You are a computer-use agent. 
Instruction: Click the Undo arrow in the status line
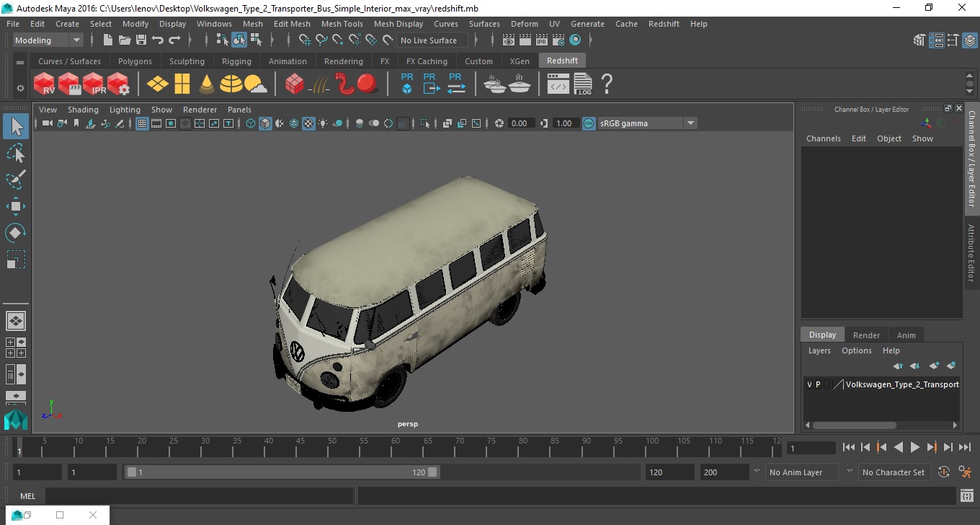[158, 40]
